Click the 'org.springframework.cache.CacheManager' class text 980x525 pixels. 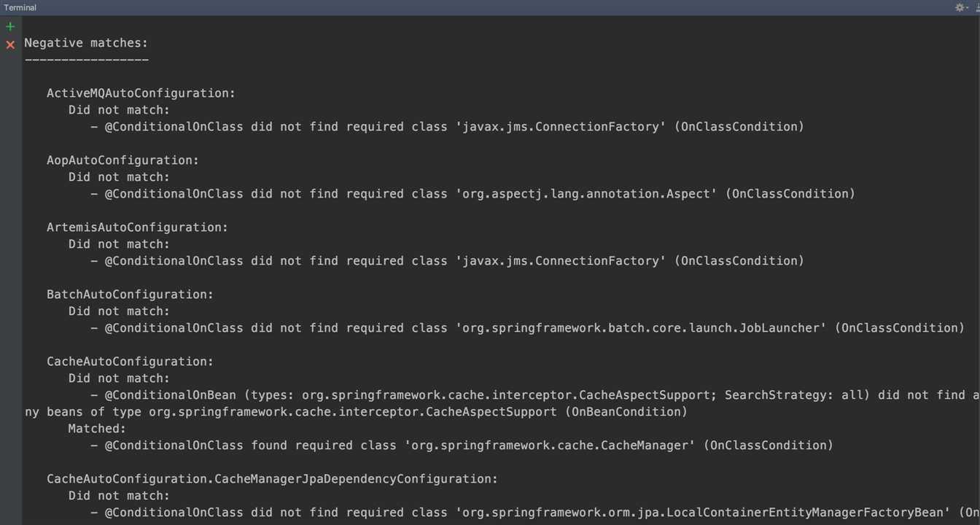[x=550, y=446]
